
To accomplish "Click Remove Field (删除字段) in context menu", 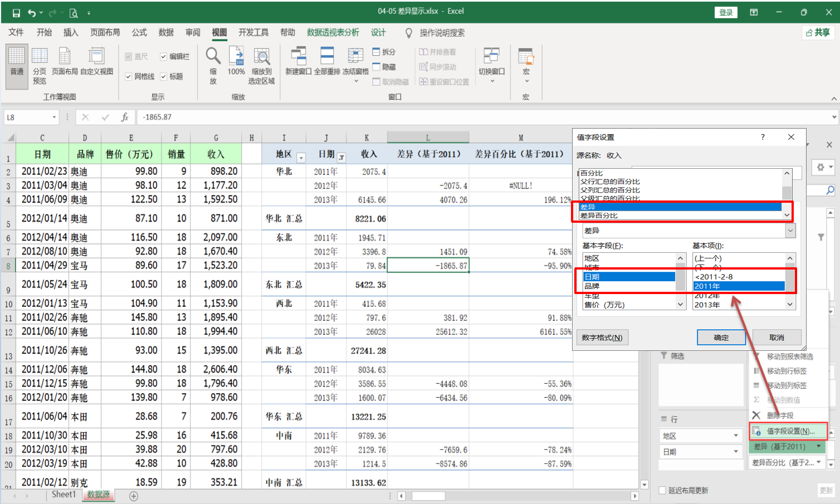I will point(780,415).
